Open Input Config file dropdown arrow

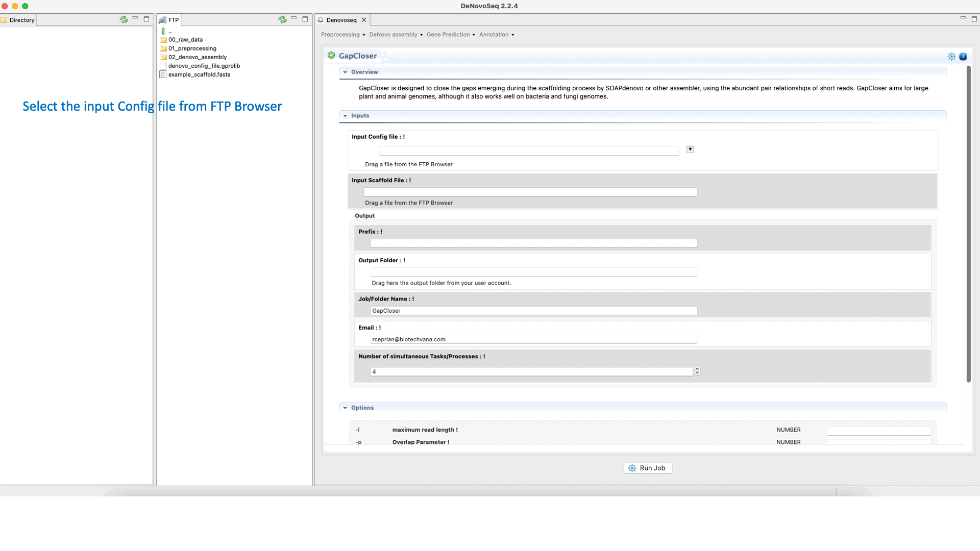pyautogui.click(x=690, y=149)
